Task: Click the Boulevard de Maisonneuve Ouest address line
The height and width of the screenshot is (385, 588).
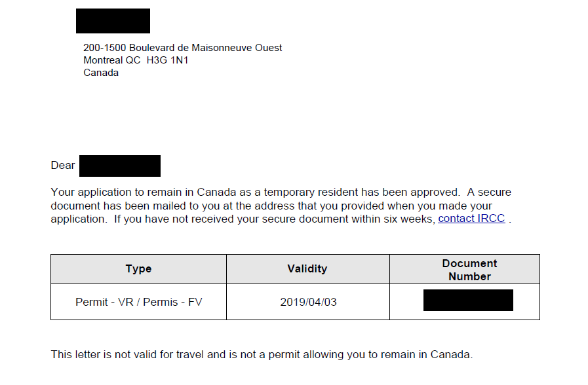Action: [183, 48]
